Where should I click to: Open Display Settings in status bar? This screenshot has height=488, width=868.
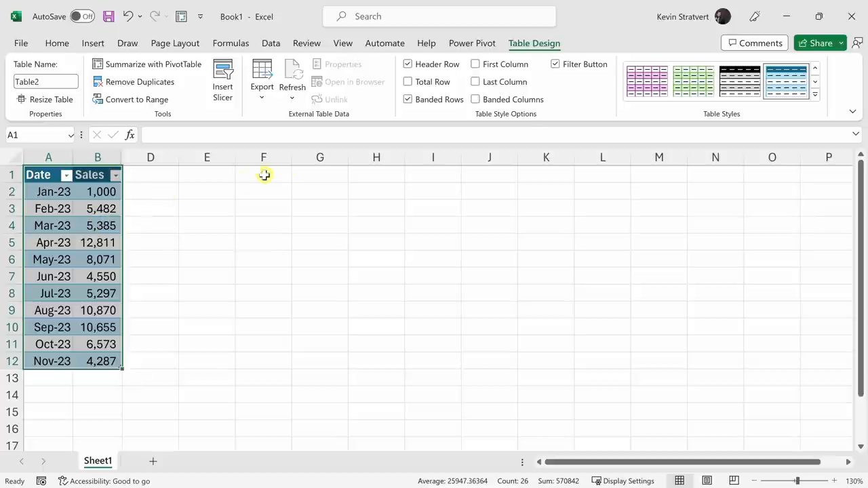(x=623, y=481)
